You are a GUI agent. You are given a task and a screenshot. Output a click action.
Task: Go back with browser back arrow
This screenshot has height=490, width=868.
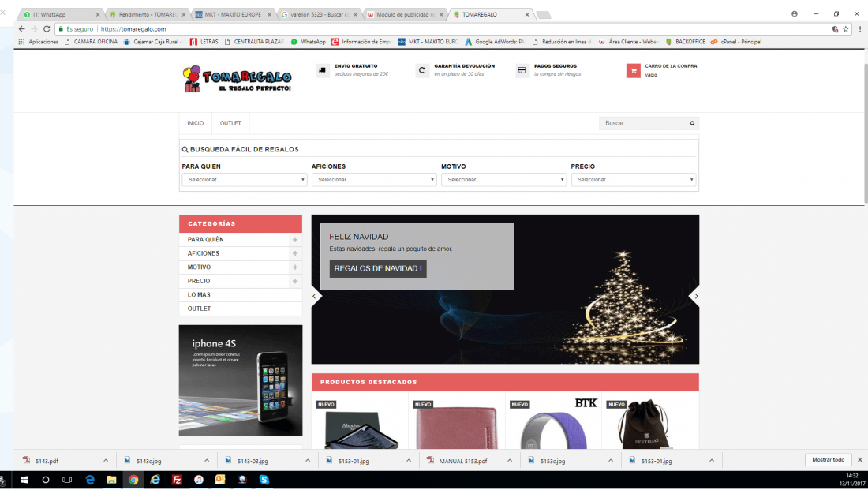click(21, 28)
